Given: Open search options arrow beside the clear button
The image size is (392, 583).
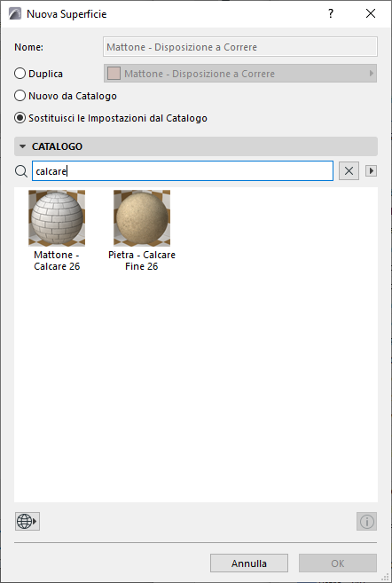Looking at the screenshot, I should click(x=372, y=171).
